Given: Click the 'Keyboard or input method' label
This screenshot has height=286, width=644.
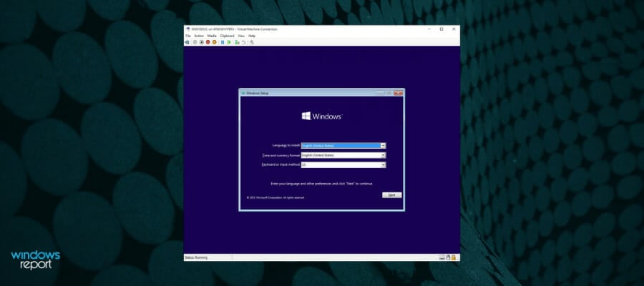Looking at the screenshot, I should click(281, 164).
